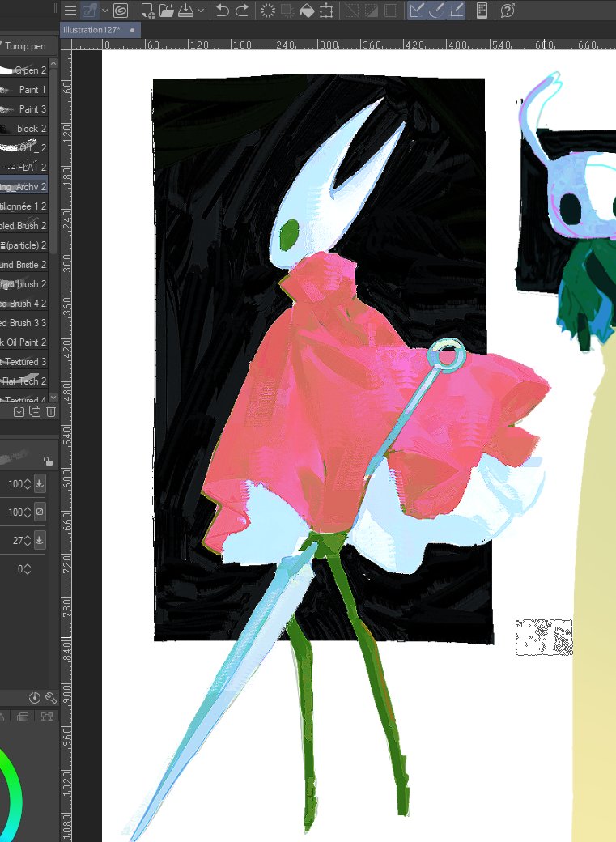
Task: Create a new canvas file
Action: point(147,11)
